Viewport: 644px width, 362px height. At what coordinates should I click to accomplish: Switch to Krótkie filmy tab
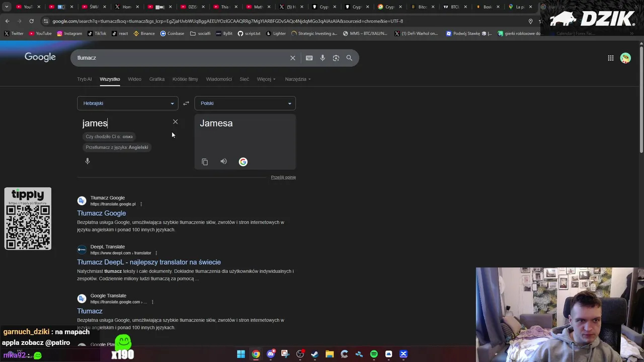[185, 79]
